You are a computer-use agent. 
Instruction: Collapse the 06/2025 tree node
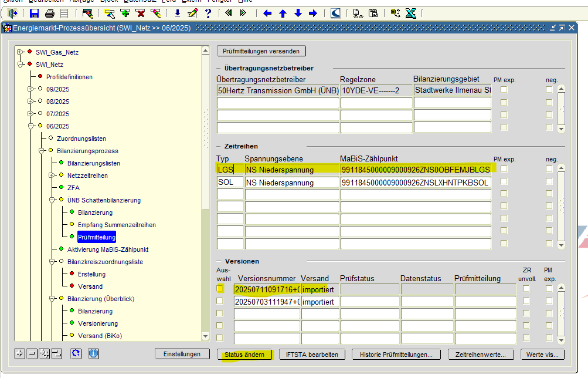click(x=29, y=126)
